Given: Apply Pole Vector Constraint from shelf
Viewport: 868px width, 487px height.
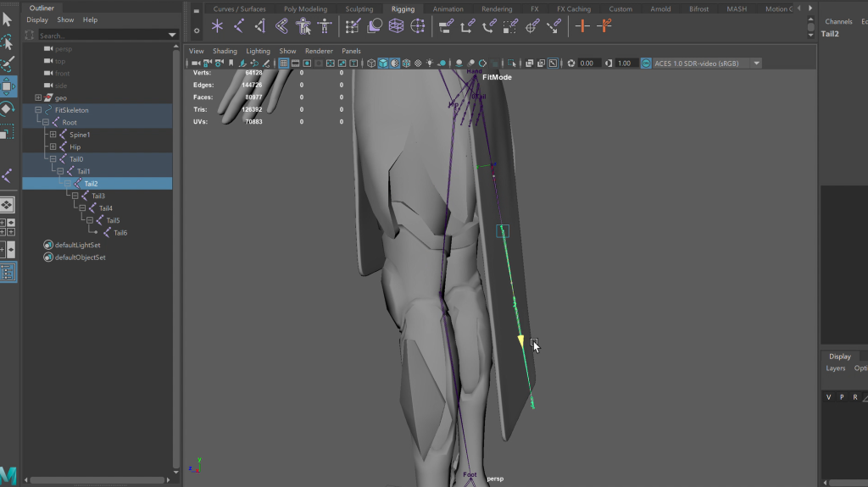Looking at the screenshot, I should [554, 26].
